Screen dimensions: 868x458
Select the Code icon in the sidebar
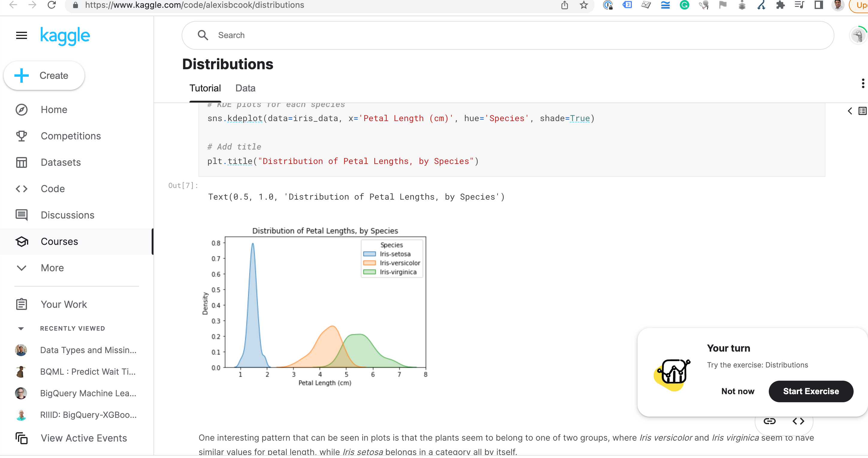21,189
